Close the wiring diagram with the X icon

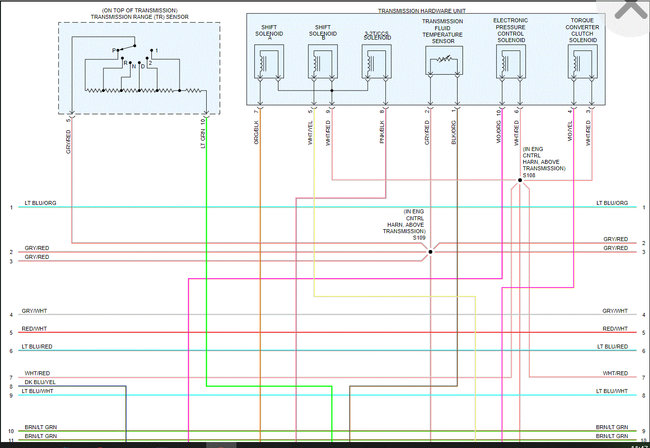631,9
